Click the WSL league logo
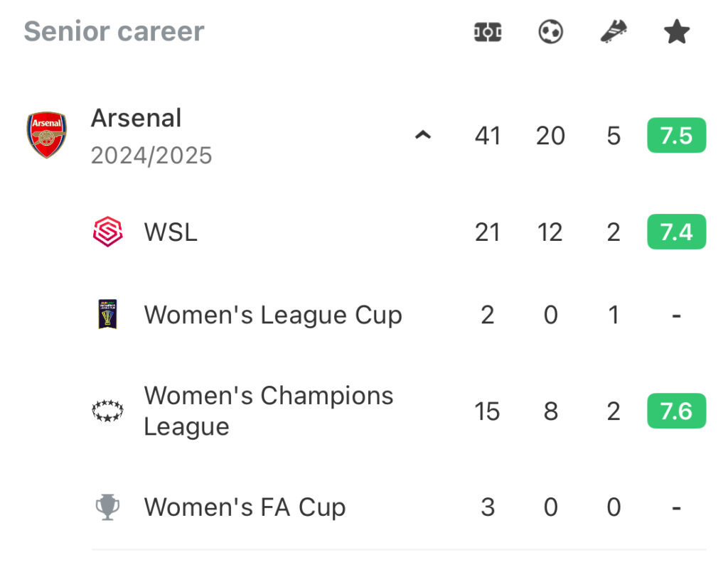The image size is (728, 567). [108, 232]
